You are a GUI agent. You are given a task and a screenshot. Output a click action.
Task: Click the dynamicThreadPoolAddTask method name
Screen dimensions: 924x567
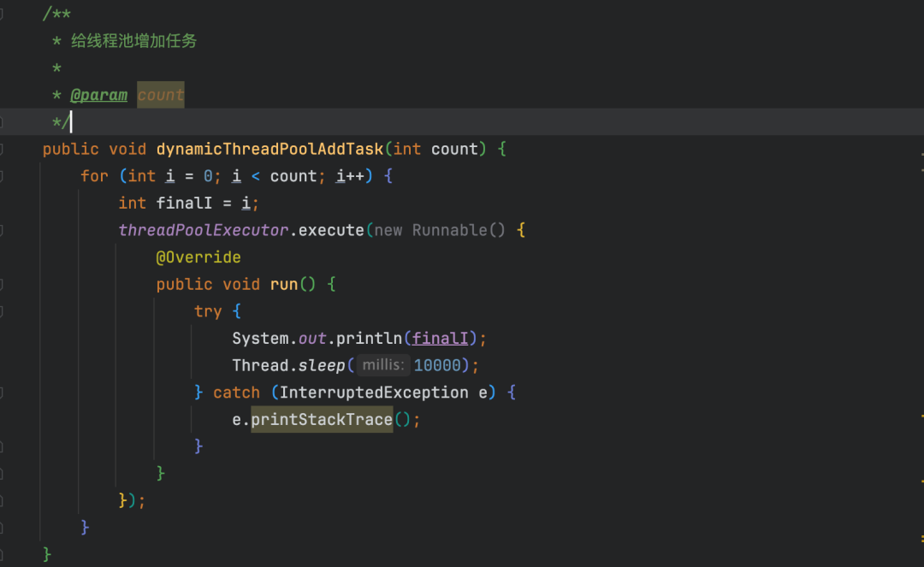click(x=269, y=149)
